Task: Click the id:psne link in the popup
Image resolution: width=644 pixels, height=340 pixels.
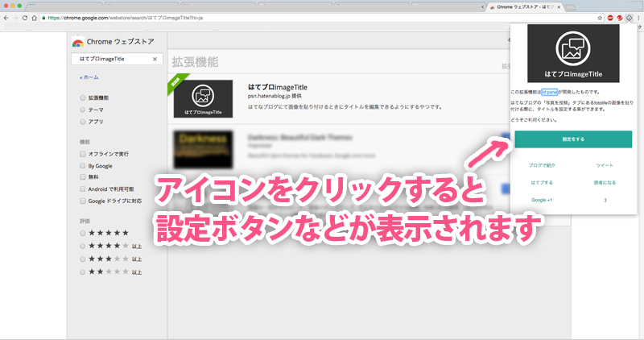Action: coord(550,92)
